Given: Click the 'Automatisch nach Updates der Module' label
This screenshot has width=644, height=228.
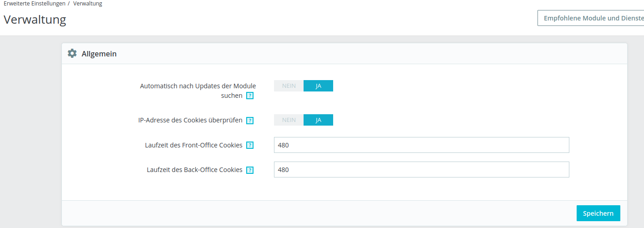Looking at the screenshot, I should click(x=198, y=86).
